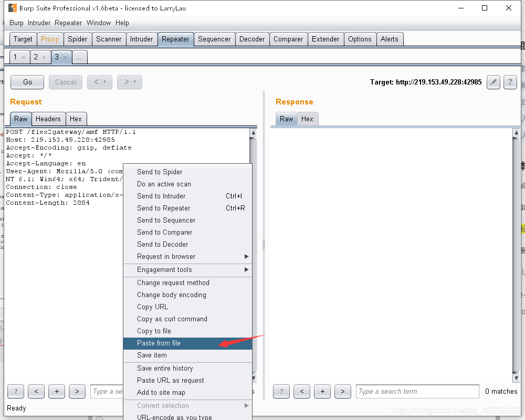This screenshot has height=420, width=525.
Task: Select Copy to file
Action: coord(187,331)
